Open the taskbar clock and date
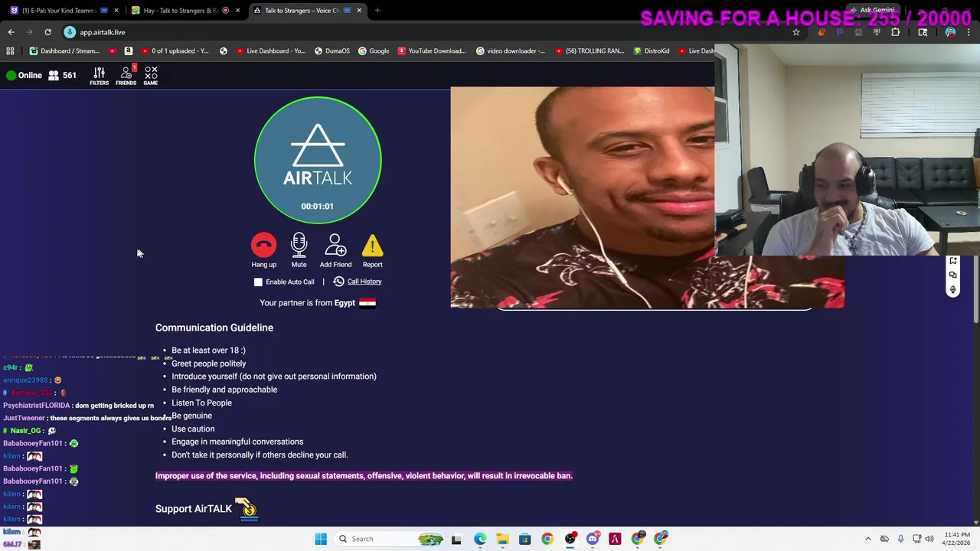980x551 pixels. [957, 539]
